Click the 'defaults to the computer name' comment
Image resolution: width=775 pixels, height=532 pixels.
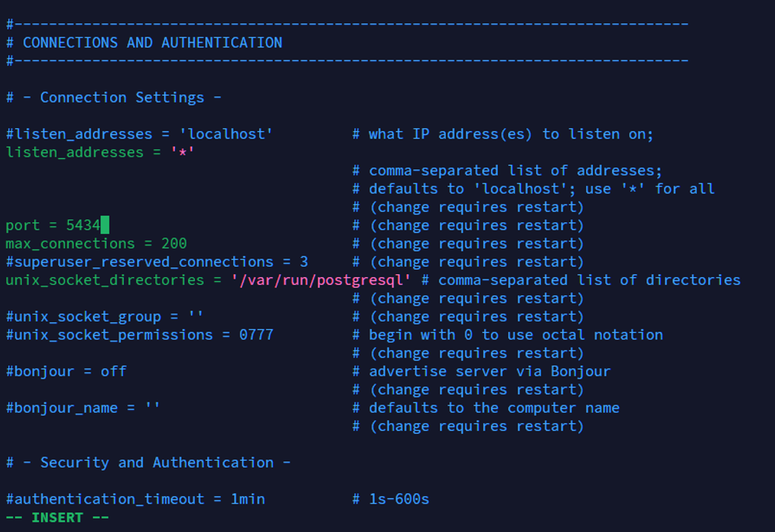tap(493, 408)
